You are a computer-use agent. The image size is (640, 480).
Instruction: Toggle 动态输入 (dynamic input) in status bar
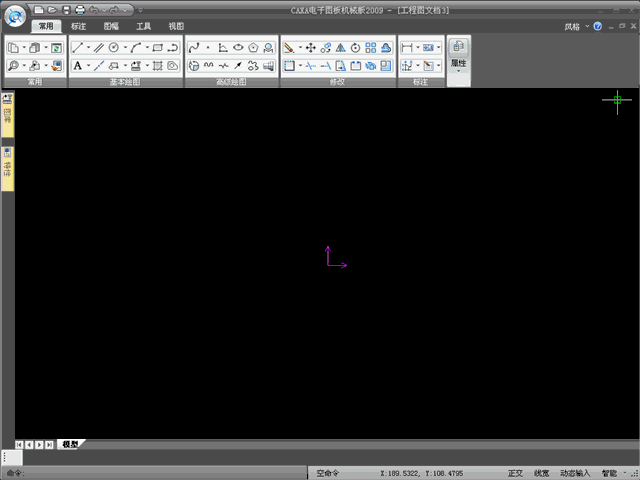click(575, 473)
